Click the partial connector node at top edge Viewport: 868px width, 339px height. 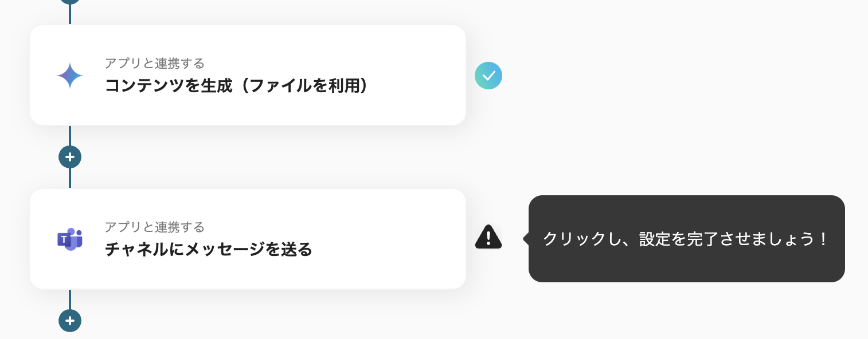click(x=70, y=2)
